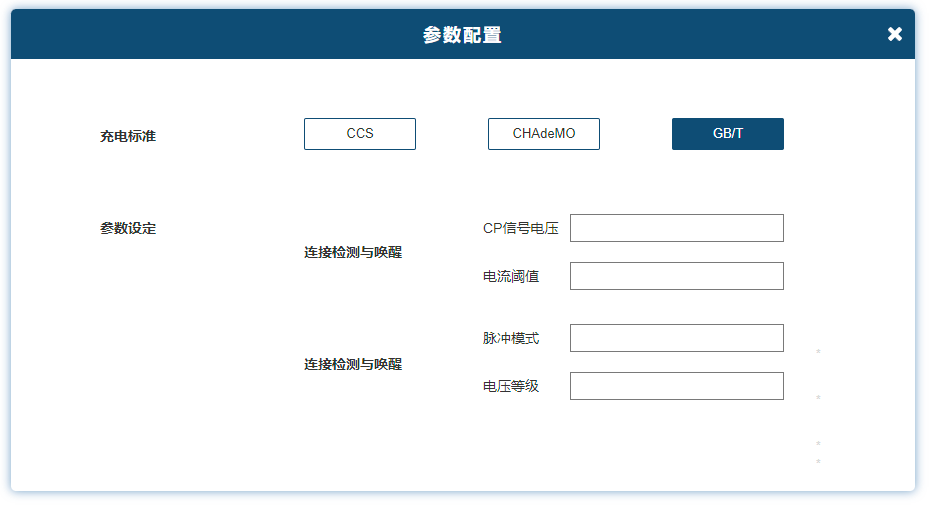Focus the CP信号电压 input field
Viewport: 933px width, 508px height.
click(x=677, y=228)
